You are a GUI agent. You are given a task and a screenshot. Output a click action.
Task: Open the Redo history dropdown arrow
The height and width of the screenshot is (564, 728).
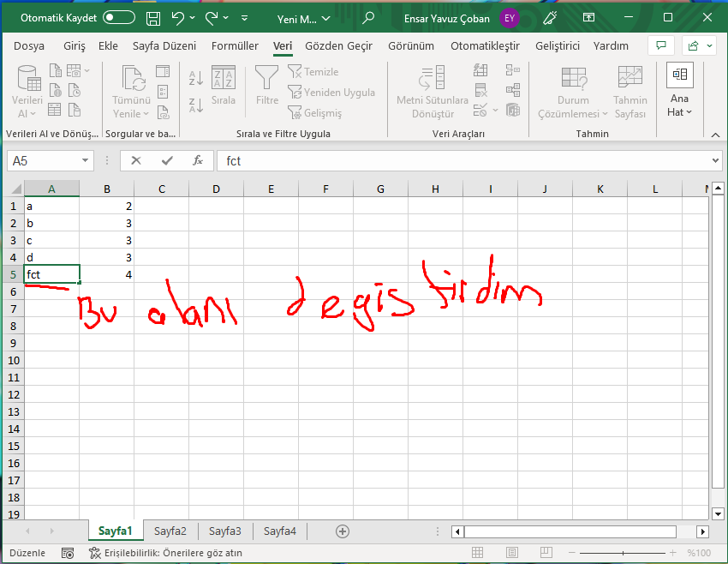[x=226, y=18]
